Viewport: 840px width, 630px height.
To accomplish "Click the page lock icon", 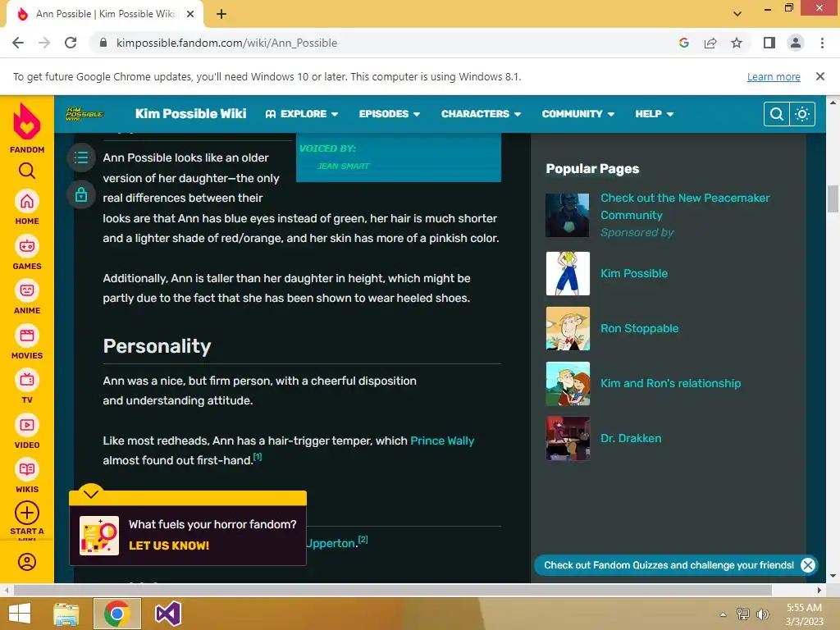I will [81, 194].
